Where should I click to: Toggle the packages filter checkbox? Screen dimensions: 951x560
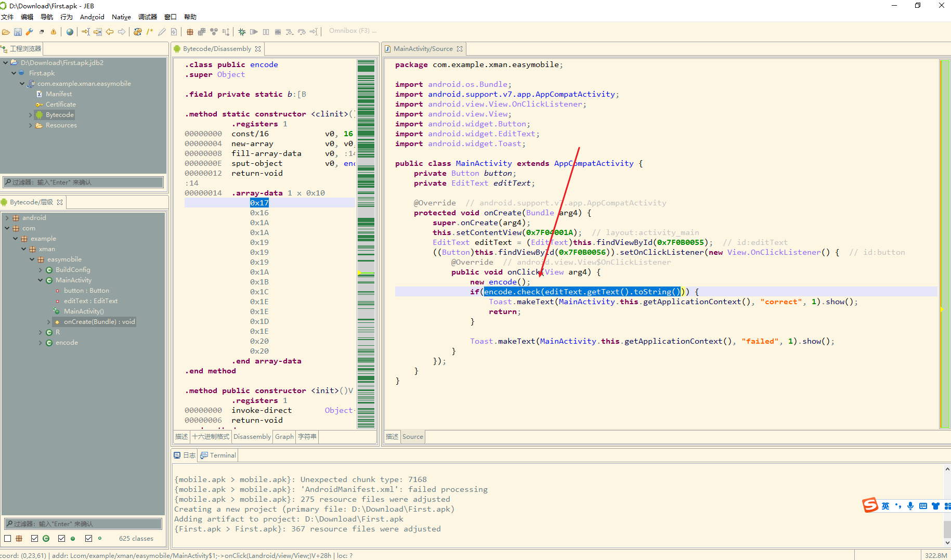click(x=8, y=538)
